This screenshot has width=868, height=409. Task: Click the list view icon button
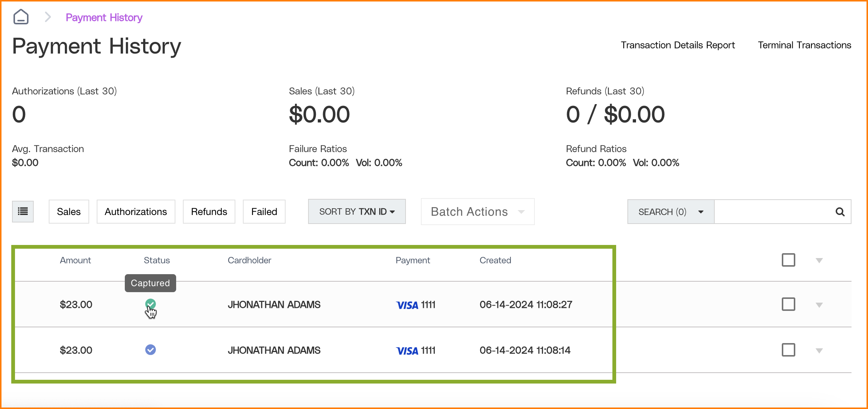pyautogui.click(x=23, y=212)
